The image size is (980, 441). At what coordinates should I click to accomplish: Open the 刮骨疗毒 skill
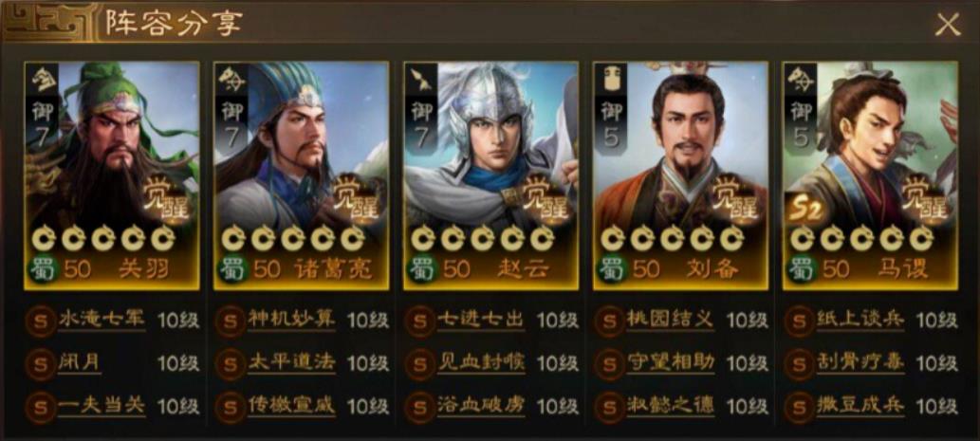pos(860,362)
